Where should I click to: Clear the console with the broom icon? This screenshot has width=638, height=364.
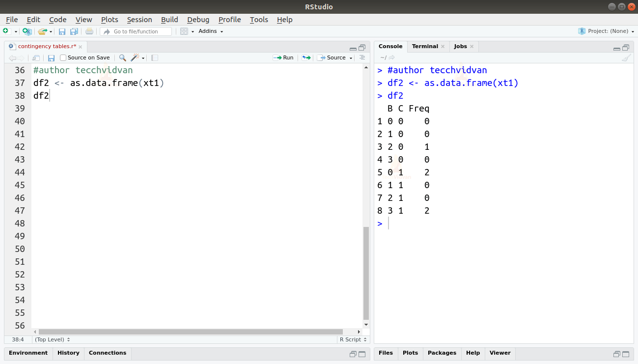pos(626,57)
